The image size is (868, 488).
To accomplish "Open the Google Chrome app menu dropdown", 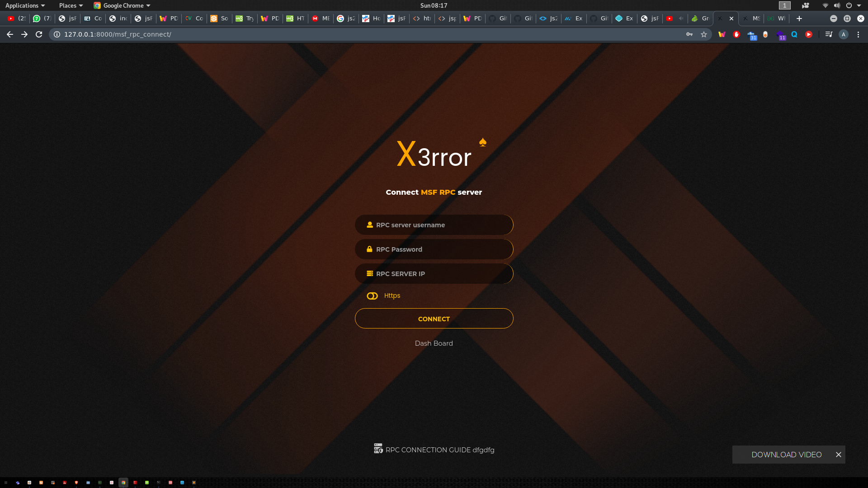I will 122,5.
